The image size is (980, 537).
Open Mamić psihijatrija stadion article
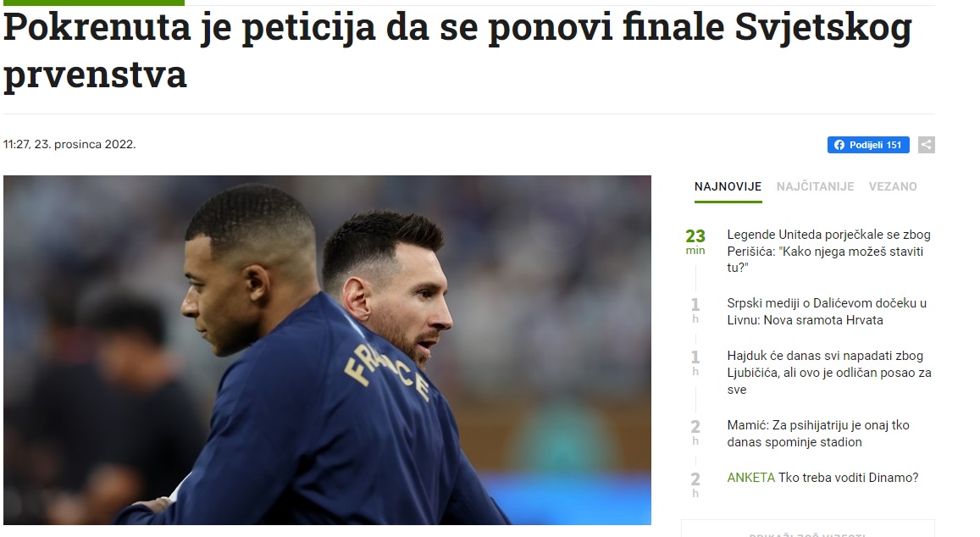[x=818, y=433]
